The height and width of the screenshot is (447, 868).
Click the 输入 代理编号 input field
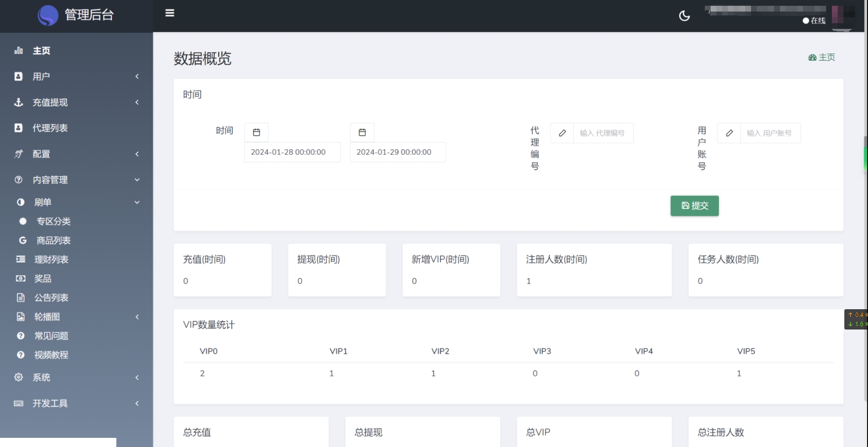[603, 133]
